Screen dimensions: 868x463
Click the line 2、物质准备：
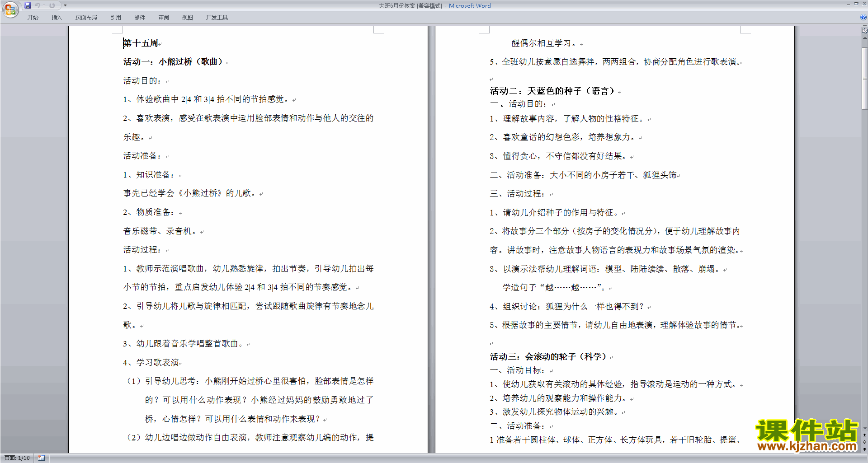coord(149,212)
